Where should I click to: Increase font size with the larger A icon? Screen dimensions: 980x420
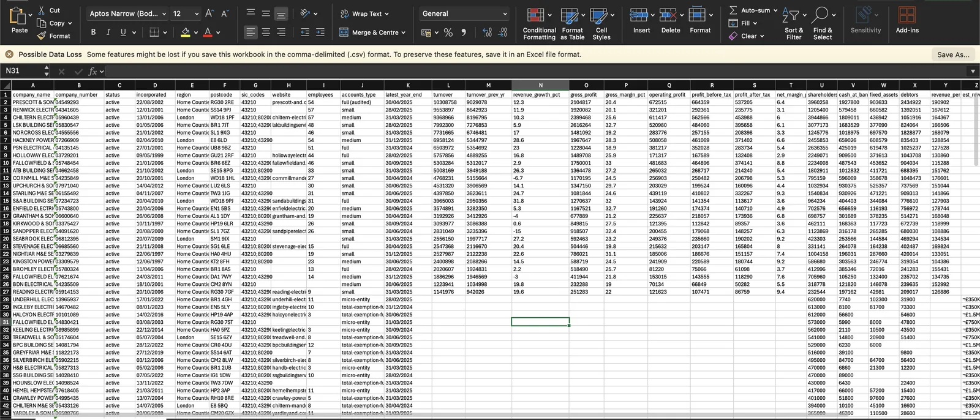[209, 13]
